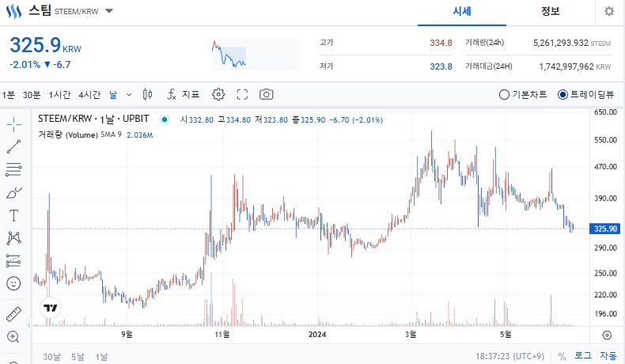Select the 30분 chart interval

[x=32, y=94]
